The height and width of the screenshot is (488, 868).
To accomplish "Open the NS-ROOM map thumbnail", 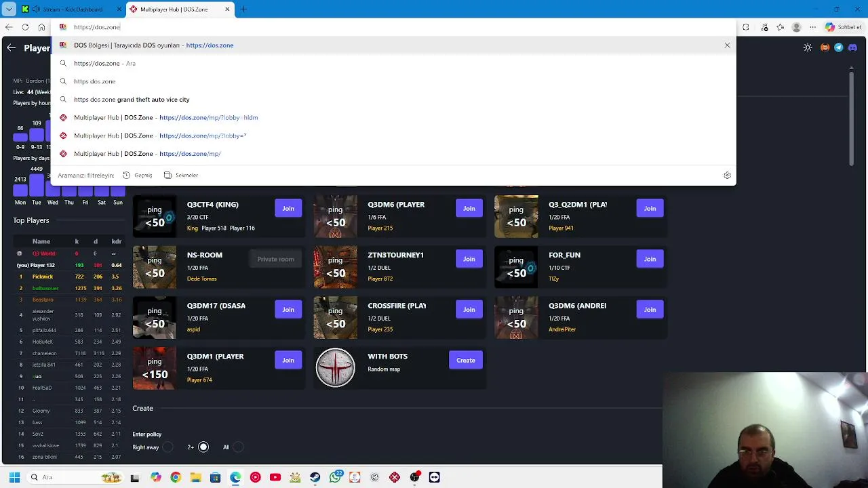I will point(155,267).
